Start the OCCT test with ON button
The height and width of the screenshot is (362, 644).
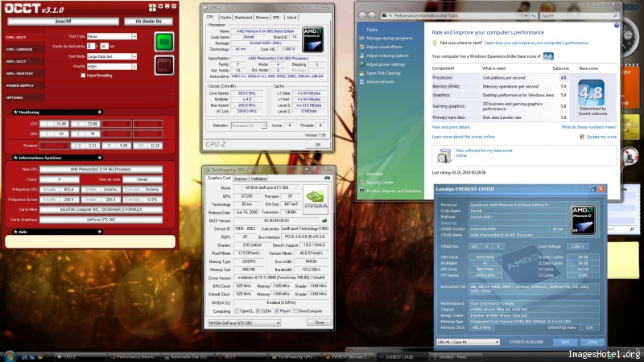tap(164, 42)
